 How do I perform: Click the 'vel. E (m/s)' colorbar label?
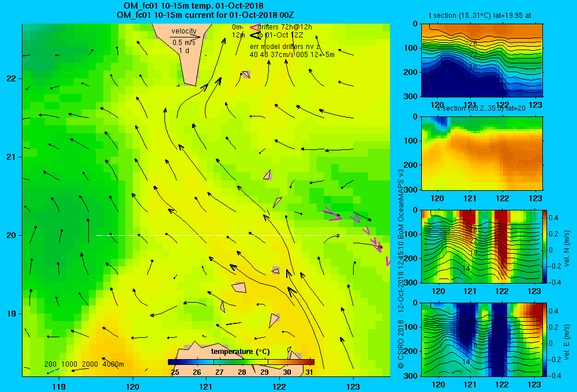pos(567,341)
